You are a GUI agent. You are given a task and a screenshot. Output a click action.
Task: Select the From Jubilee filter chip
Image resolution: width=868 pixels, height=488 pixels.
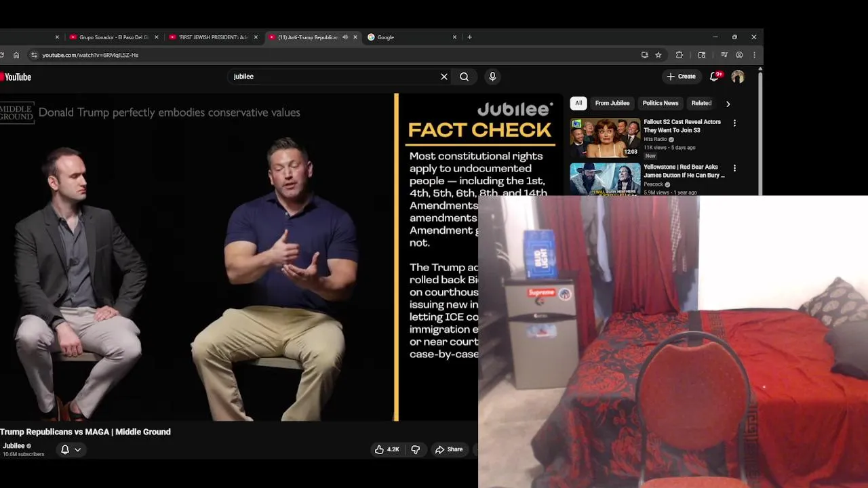tap(612, 103)
